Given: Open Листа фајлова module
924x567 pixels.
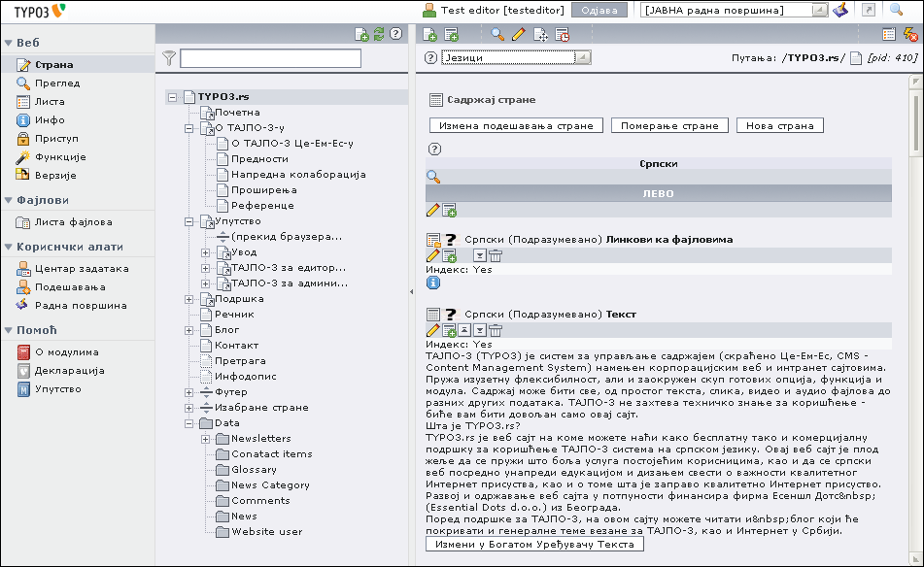Looking at the screenshot, I should [73, 222].
